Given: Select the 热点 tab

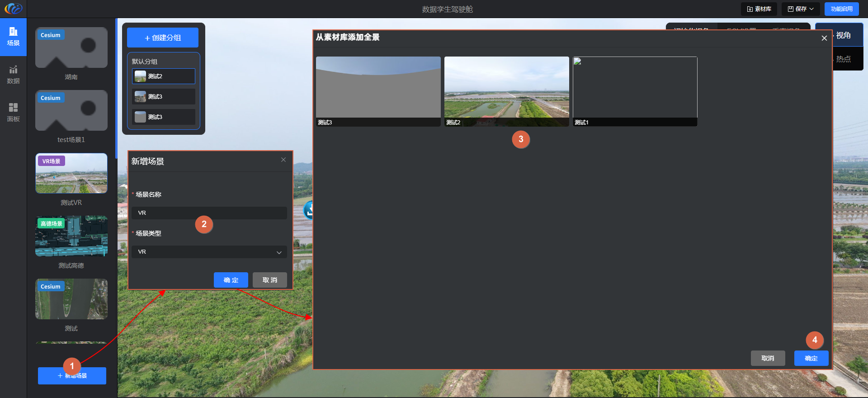Looking at the screenshot, I should point(843,59).
